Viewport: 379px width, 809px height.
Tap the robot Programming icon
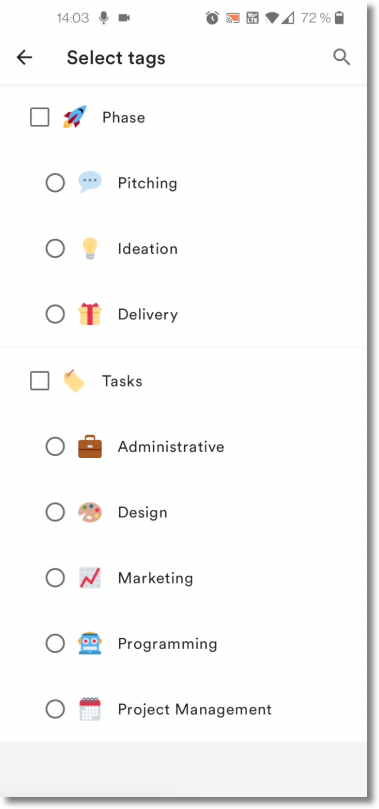(x=90, y=644)
